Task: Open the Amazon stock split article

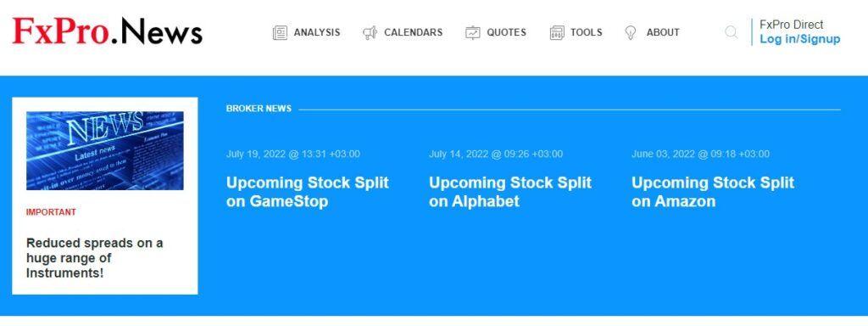Action: tap(713, 192)
